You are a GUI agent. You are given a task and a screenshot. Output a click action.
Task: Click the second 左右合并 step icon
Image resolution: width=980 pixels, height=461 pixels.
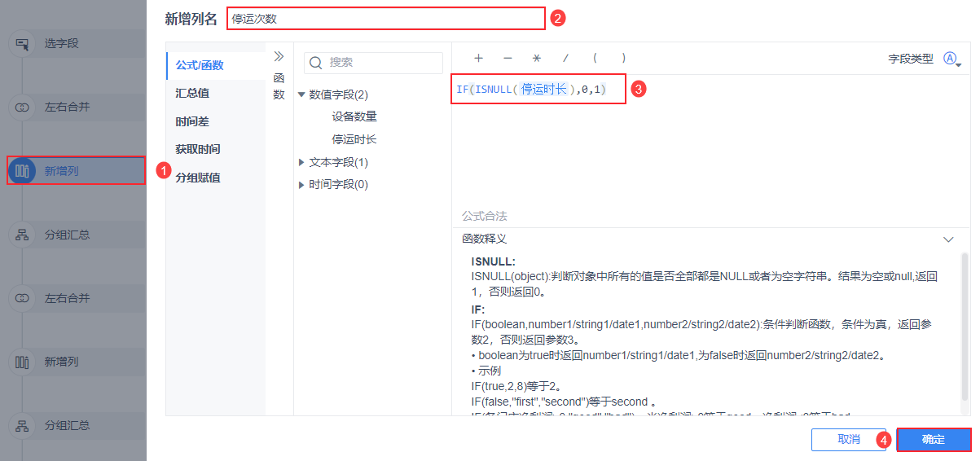coord(22,298)
